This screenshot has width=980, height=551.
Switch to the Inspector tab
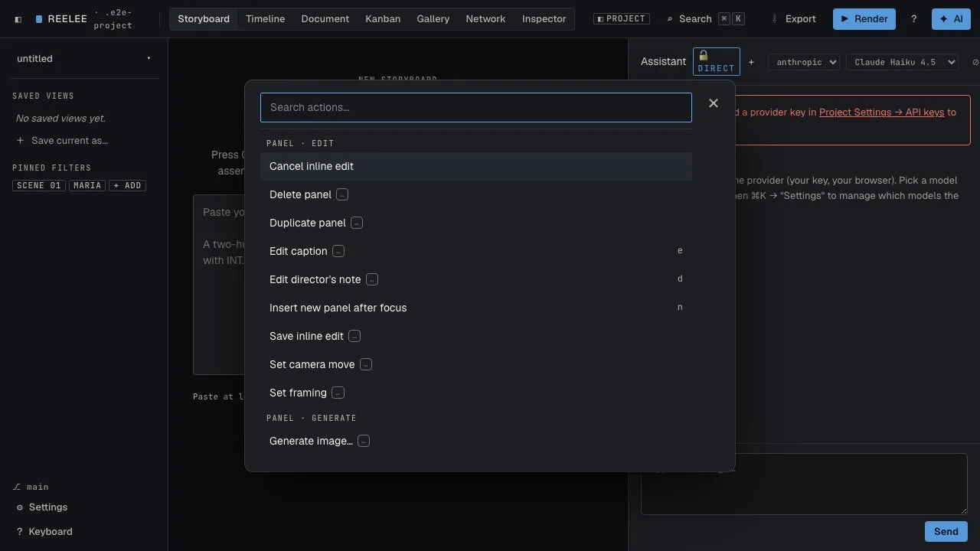(x=544, y=19)
